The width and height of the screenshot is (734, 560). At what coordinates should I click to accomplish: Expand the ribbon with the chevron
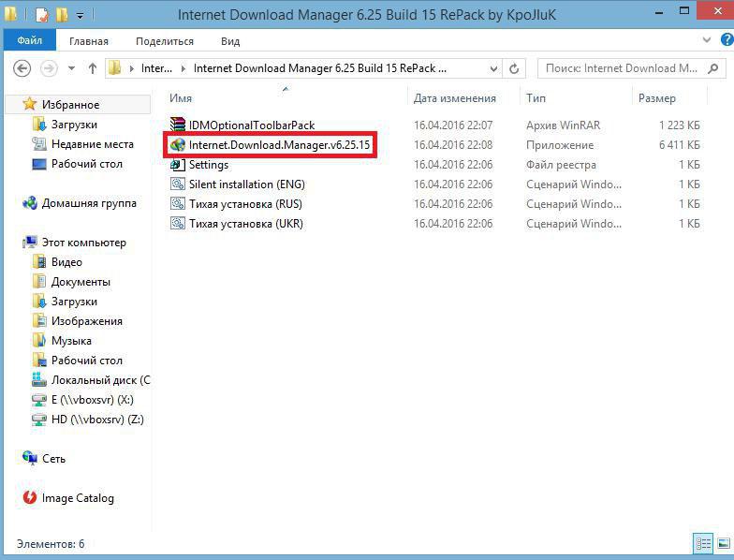(707, 40)
